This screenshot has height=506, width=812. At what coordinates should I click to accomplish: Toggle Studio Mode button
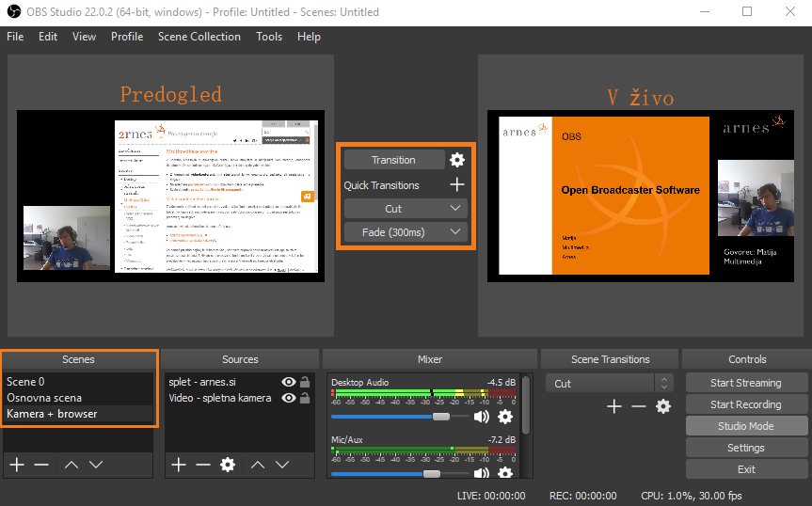click(x=746, y=426)
